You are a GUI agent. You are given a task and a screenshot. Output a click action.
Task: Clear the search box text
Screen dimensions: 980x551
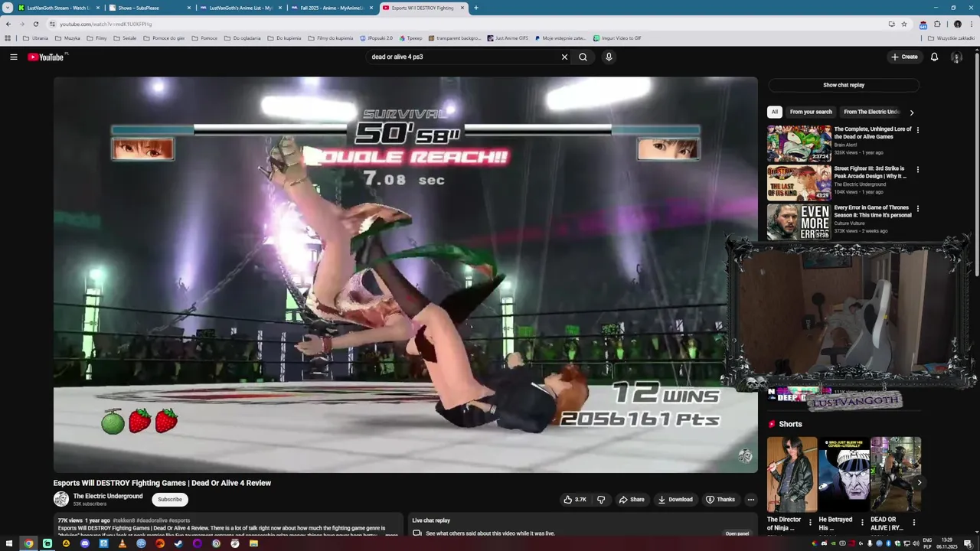point(564,57)
